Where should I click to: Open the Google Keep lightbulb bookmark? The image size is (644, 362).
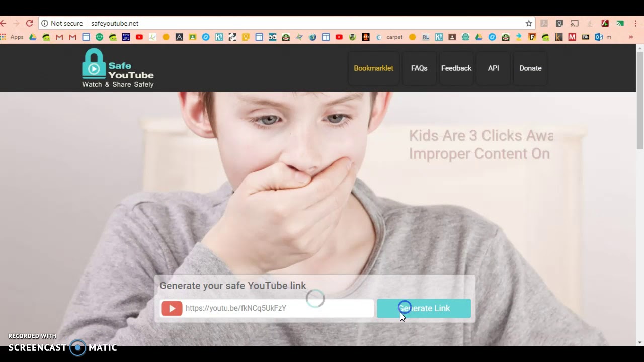click(246, 37)
